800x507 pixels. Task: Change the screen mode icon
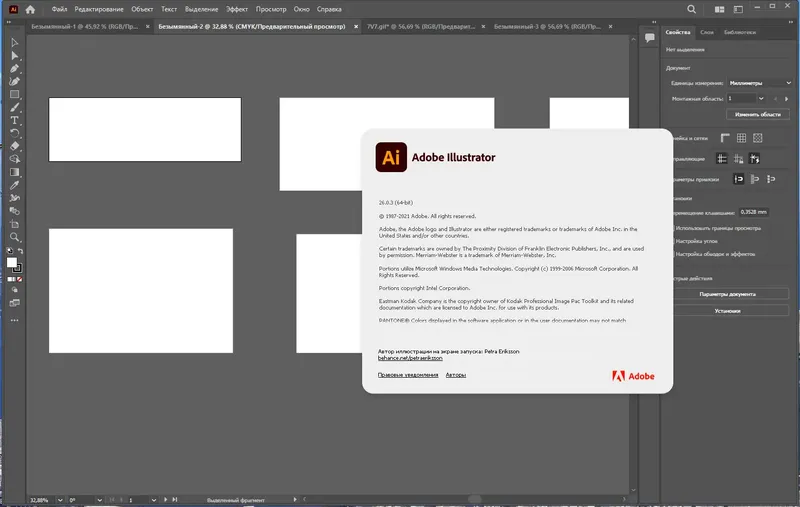(x=14, y=303)
